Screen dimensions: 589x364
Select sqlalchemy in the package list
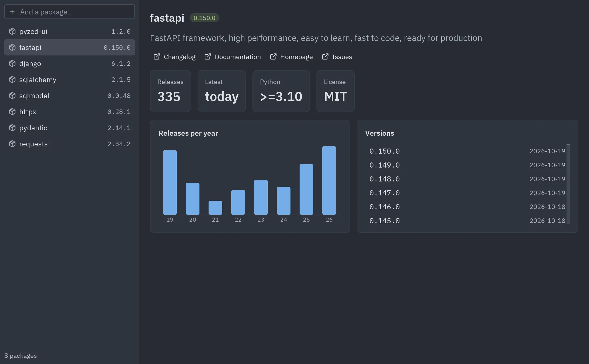pos(70,79)
